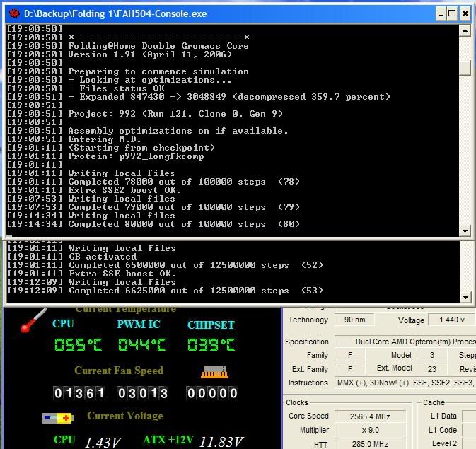Click the fan speed counter 03013
Image resolution: width=476 pixels, height=449 pixels.
[x=142, y=393]
